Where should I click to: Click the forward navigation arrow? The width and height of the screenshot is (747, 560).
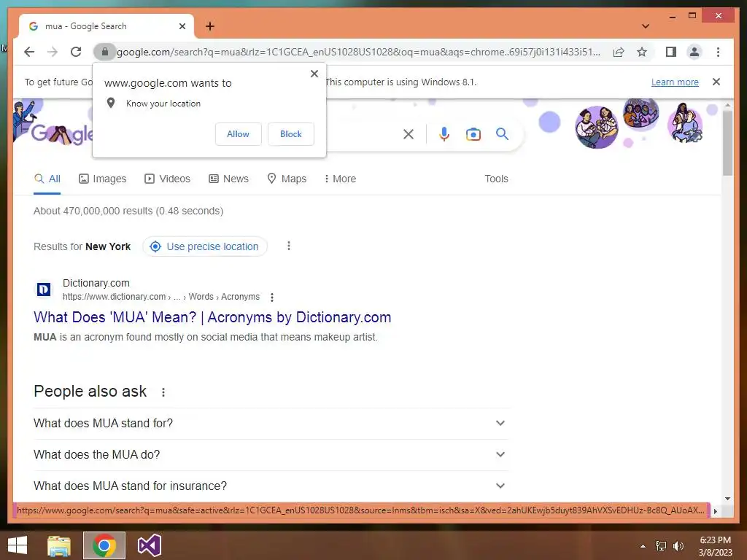pyautogui.click(x=53, y=52)
